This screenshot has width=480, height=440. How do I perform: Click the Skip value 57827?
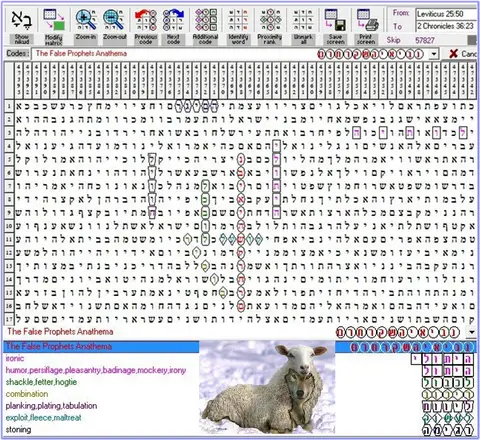pos(425,40)
